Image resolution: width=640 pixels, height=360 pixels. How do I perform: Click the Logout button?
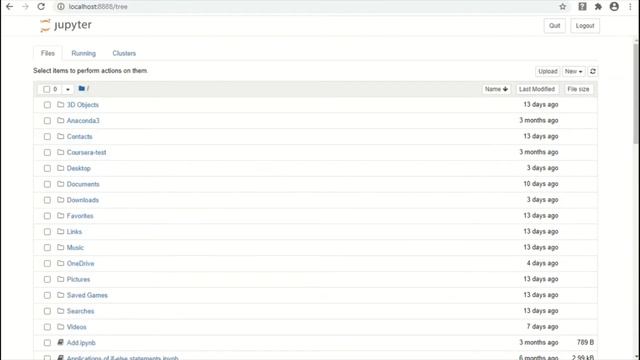(585, 26)
